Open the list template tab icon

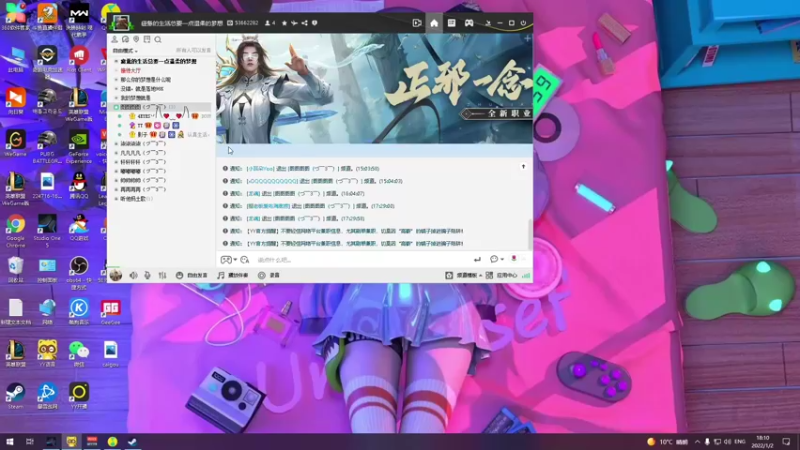(x=452, y=23)
